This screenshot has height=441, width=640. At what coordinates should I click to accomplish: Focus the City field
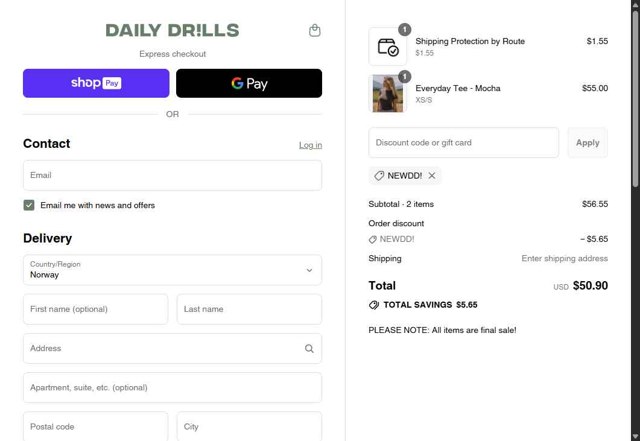(x=249, y=426)
